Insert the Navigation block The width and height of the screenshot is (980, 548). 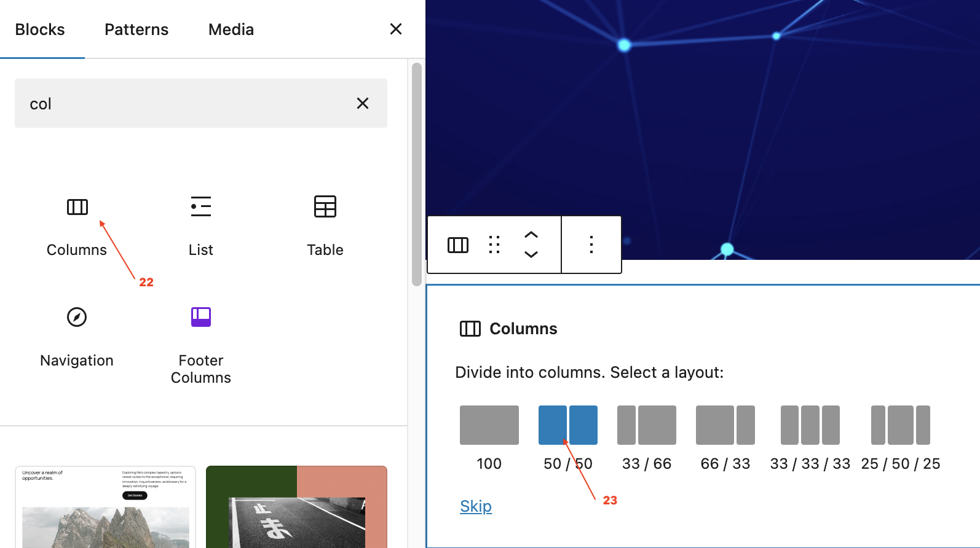click(x=77, y=336)
